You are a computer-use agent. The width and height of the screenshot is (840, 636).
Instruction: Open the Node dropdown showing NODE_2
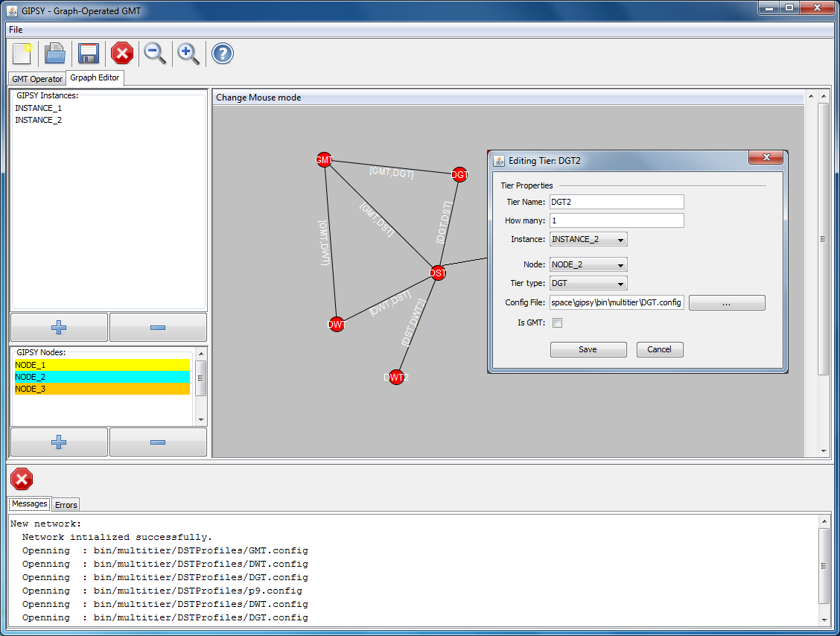588,265
